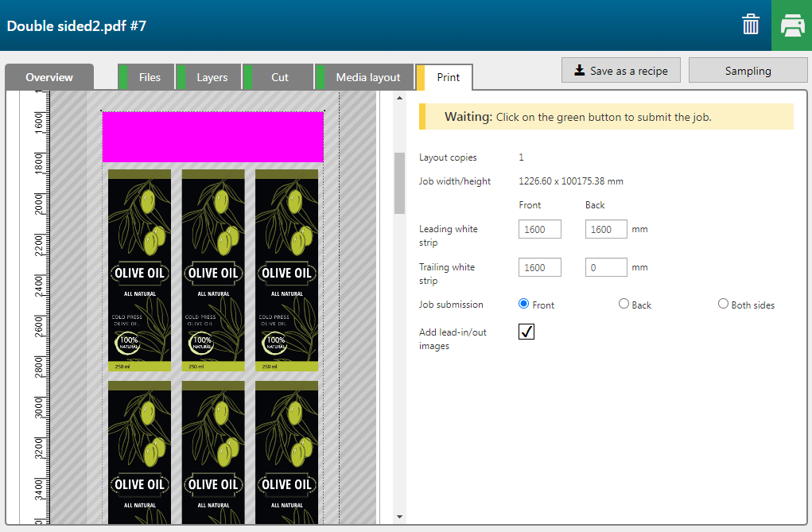This screenshot has width=812, height=532.
Task: Submit job with green printer icon
Action: 791,25
